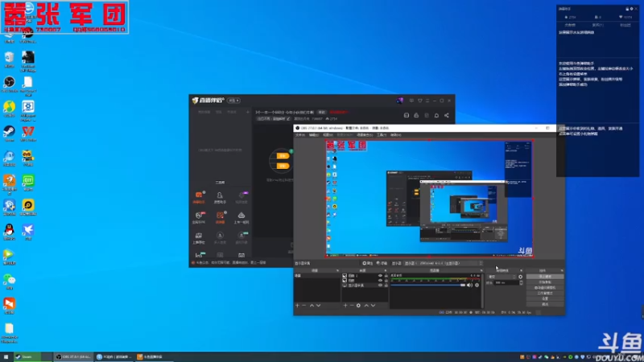
Task: Open audio mixer dock header menu icon
Action: pyautogui.click(x=481, y=270)
